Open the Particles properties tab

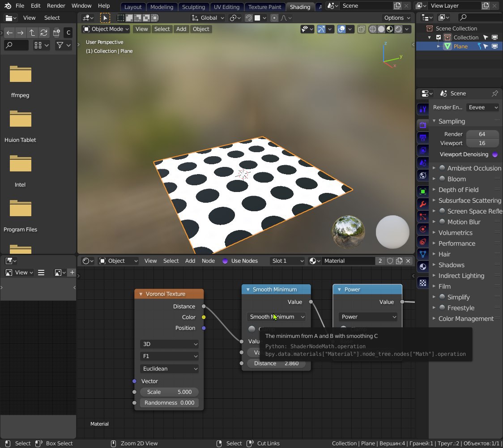click(x=423, y=217)
